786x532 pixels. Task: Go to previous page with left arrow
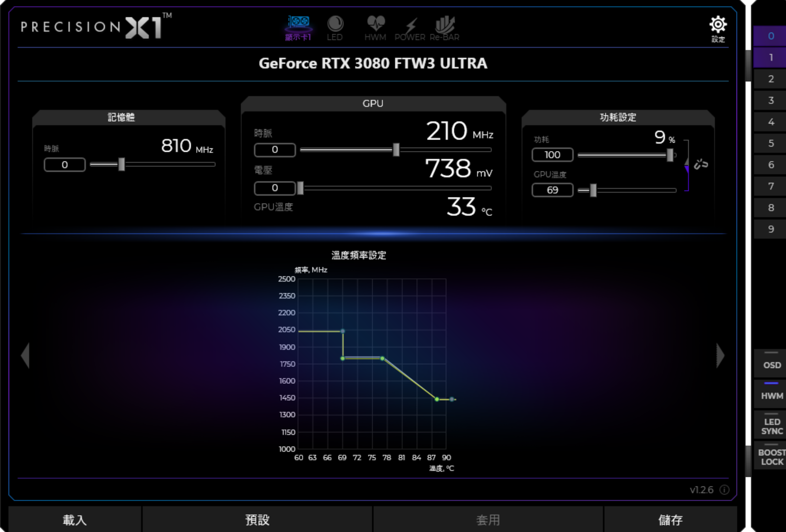(25, 355)
